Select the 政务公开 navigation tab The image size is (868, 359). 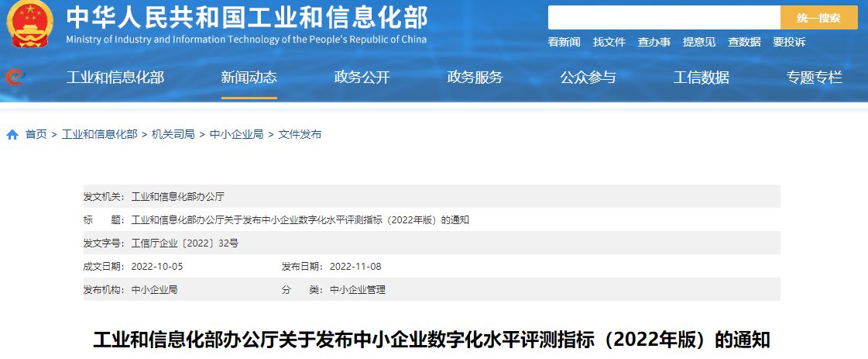click(362, 78)
